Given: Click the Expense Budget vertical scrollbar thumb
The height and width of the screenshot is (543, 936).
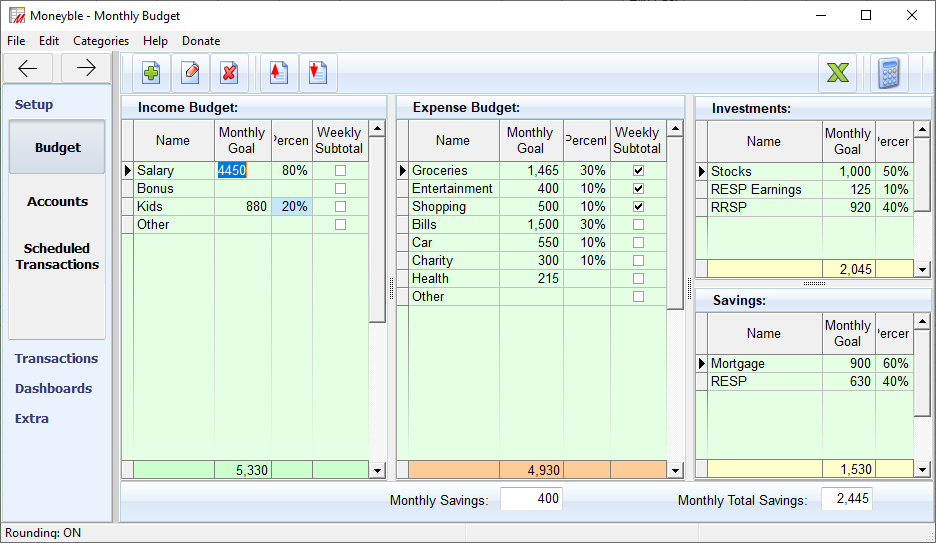Looking at the screenshot, I should pos(675,224).
